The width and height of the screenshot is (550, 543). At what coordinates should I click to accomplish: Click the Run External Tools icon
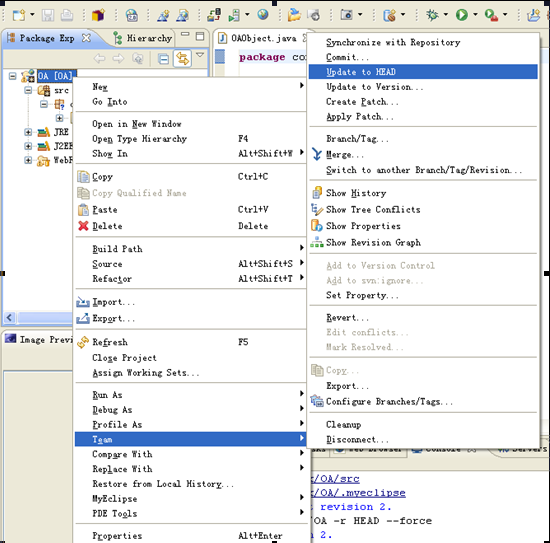point(491,15)
